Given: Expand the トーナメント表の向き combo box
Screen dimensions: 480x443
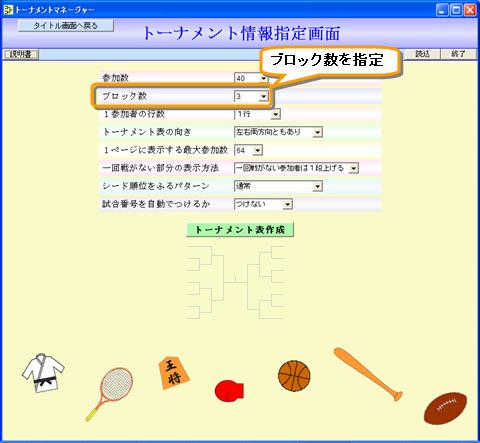Looking at the screenshot, I should point(317,132).
